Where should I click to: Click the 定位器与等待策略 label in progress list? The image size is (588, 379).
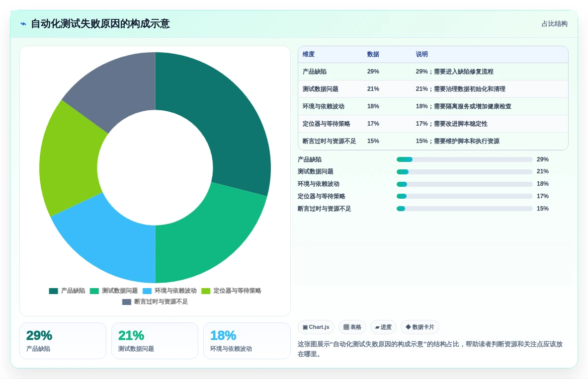tap(322, 196)
